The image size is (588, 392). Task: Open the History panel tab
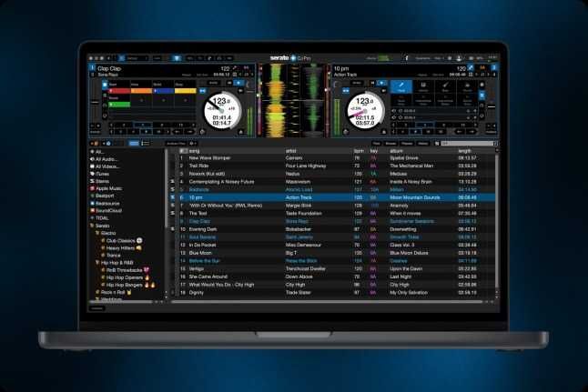422,144
